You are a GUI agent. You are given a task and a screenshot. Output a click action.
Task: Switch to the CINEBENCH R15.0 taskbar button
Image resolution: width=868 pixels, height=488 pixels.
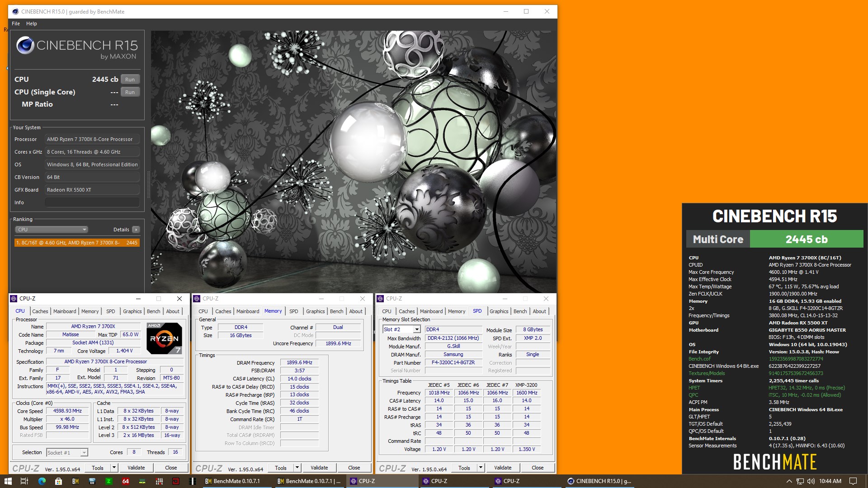(x=599, y=481)
